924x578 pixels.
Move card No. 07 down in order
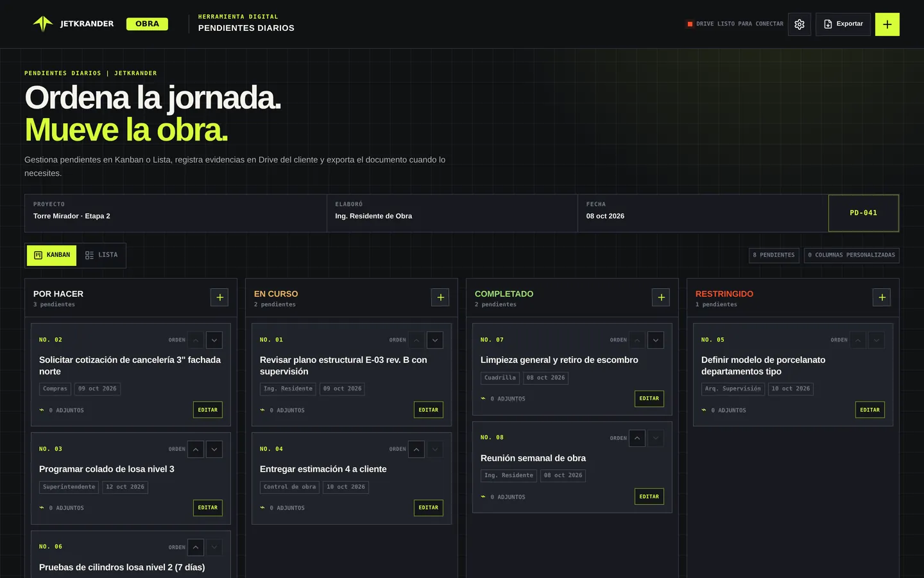click(x=656, y=340)
